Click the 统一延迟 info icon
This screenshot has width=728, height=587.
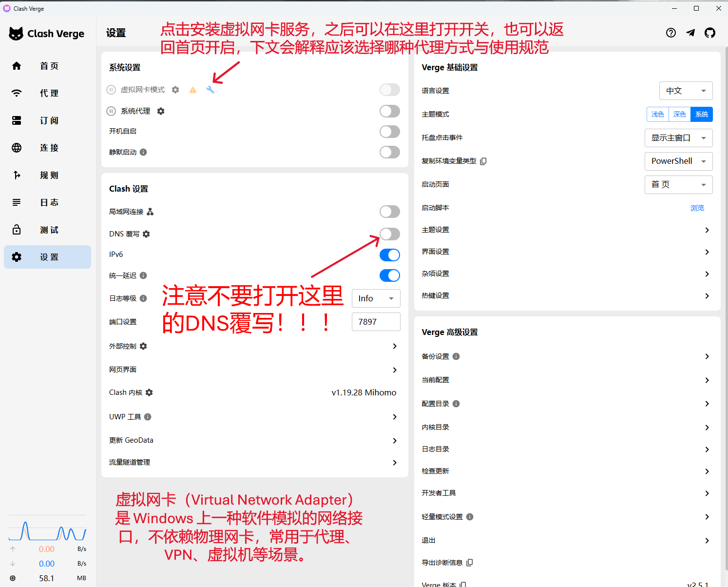pos(143,275)
